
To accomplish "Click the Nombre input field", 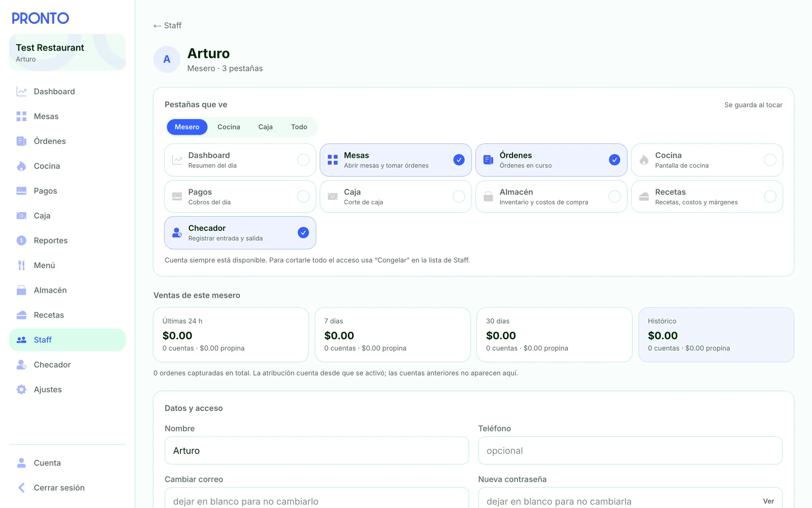I will pyautogui.click(x=317, y=451).
